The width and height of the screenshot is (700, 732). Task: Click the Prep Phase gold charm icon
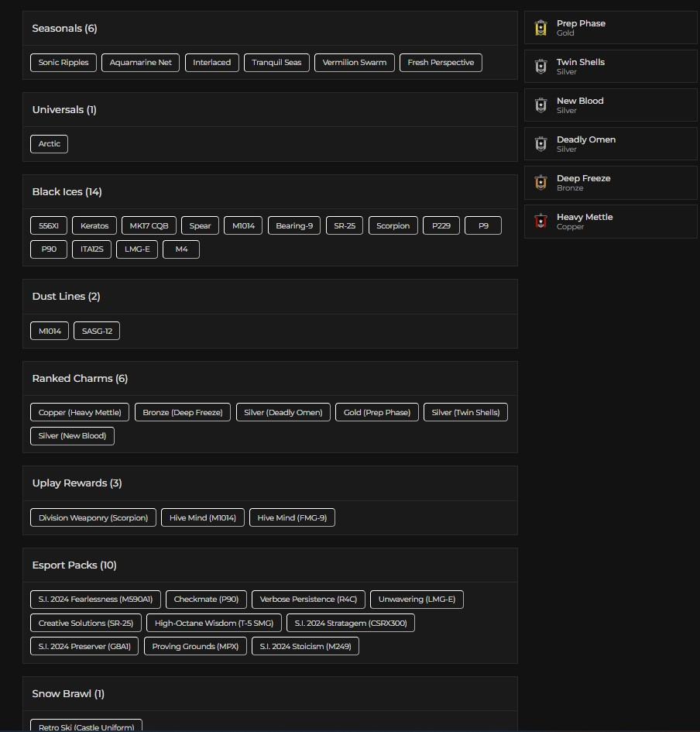[540, 29]
